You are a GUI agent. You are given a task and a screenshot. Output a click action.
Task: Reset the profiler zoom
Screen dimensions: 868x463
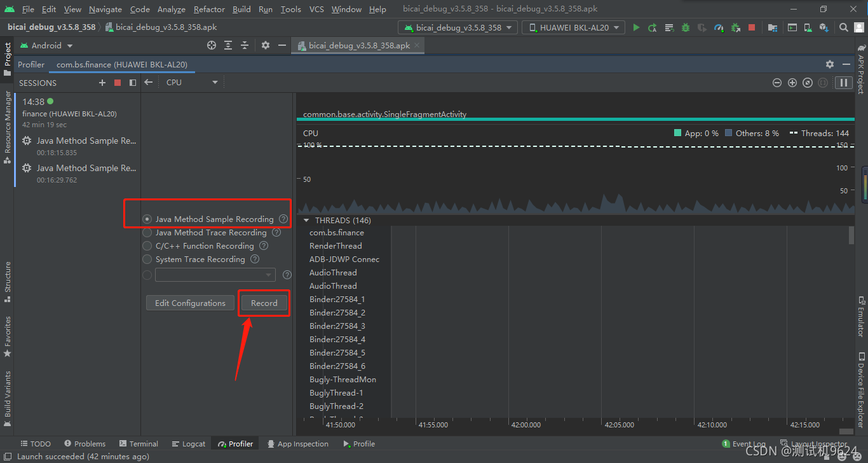(x=808, y=83)
